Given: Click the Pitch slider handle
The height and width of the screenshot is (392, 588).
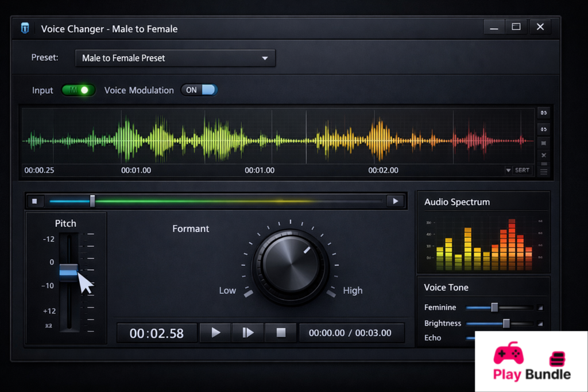Looking at the screenshot, I should (x=68, y=271).
